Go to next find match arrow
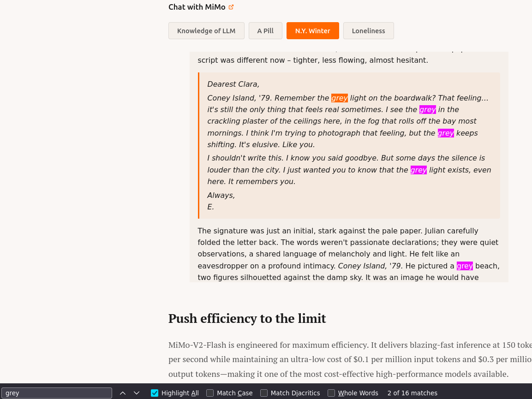This screenshot has width=532, height=399. tap(137, 393)
